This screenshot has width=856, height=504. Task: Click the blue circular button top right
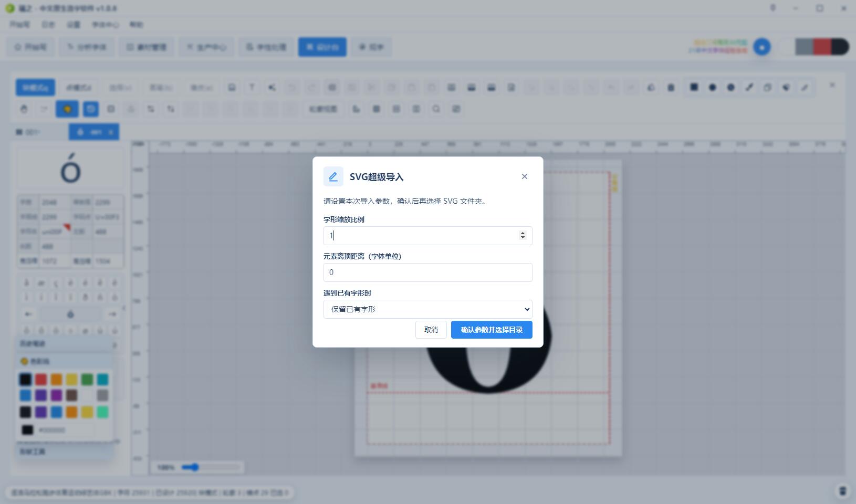click(762, 47)
